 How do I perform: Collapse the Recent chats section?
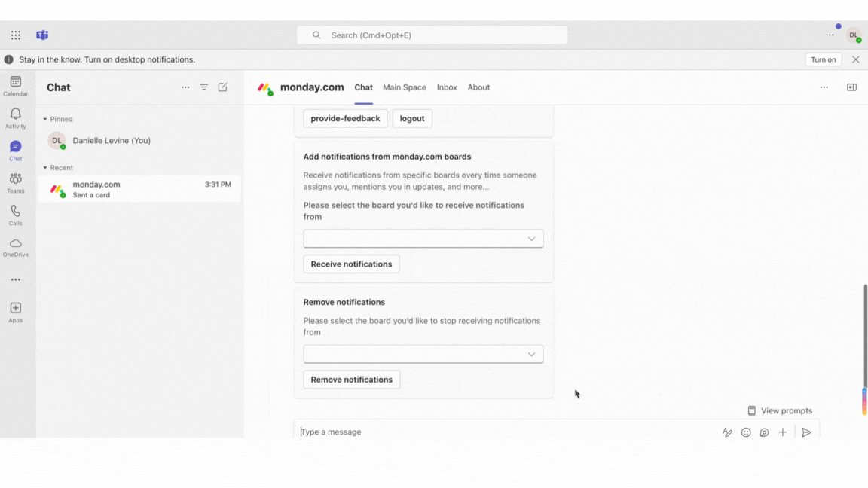tap(45, 168)
